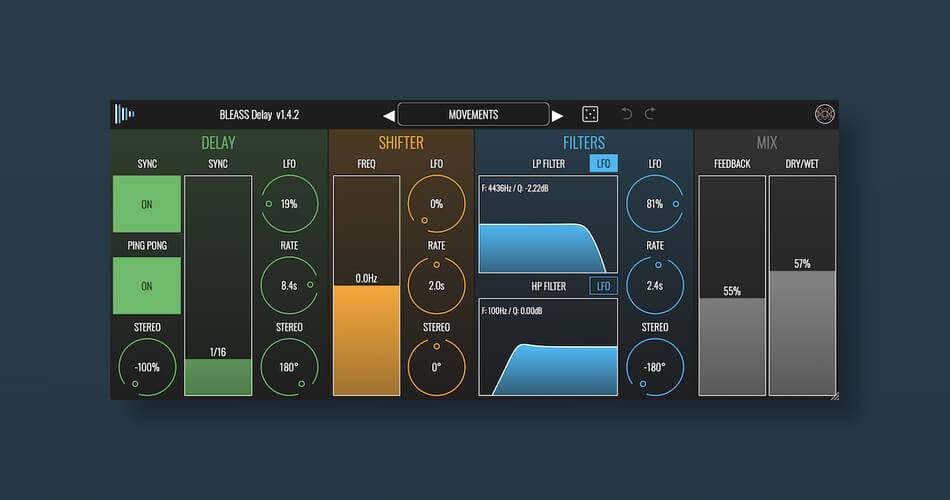Click the delay SYNC 1/16 slider
Viewport: 950px width, 500px height.
218,285
